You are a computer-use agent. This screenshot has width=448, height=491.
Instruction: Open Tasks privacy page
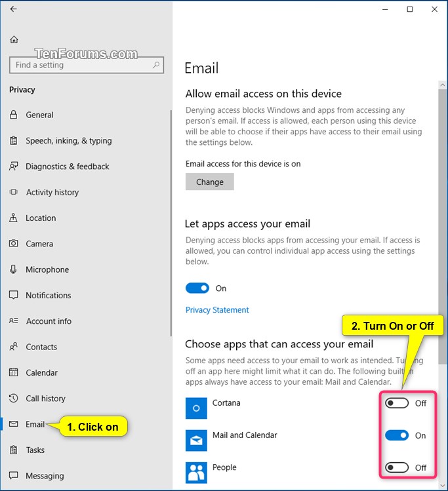pyautogui.click(x=35, y=450)
